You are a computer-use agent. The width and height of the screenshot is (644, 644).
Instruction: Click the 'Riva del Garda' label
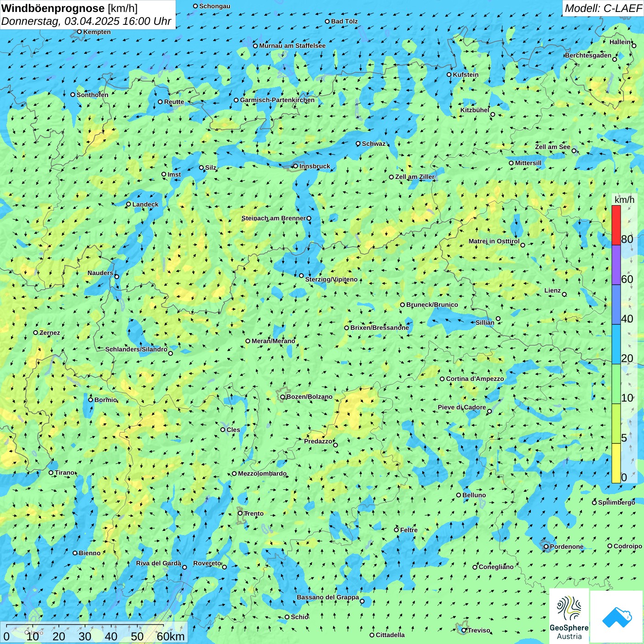158,563
